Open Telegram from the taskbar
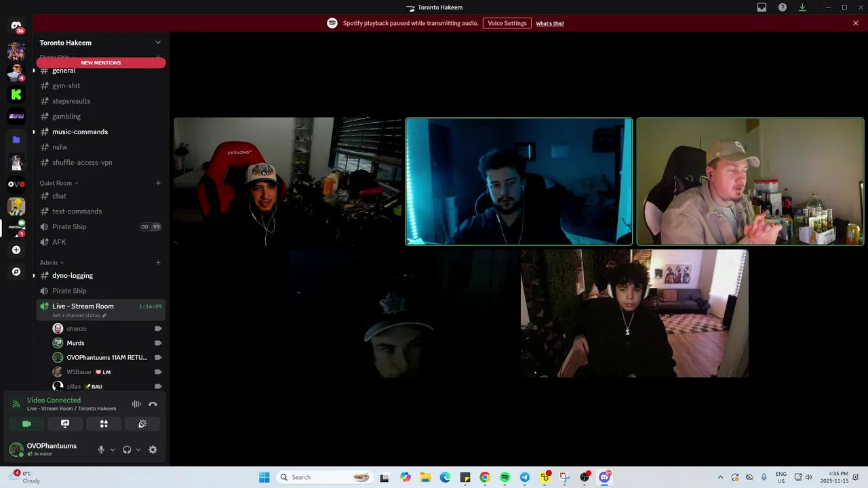868x488 pixels. click(525, 477)
